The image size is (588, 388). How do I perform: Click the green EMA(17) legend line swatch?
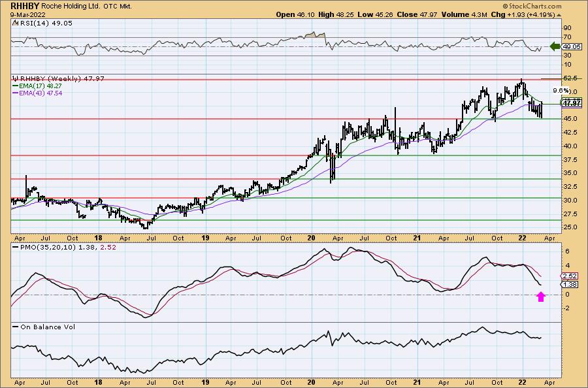[16, 86]
